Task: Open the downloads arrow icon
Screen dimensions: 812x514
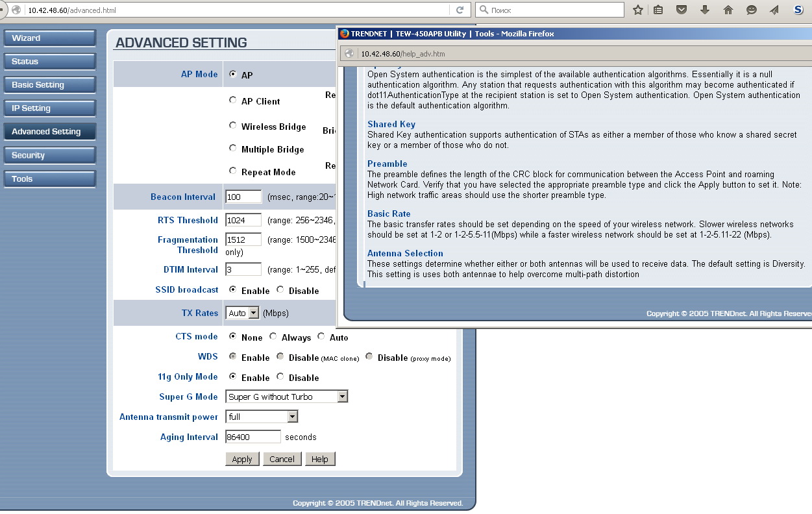Action: click(x=705, y=10)
